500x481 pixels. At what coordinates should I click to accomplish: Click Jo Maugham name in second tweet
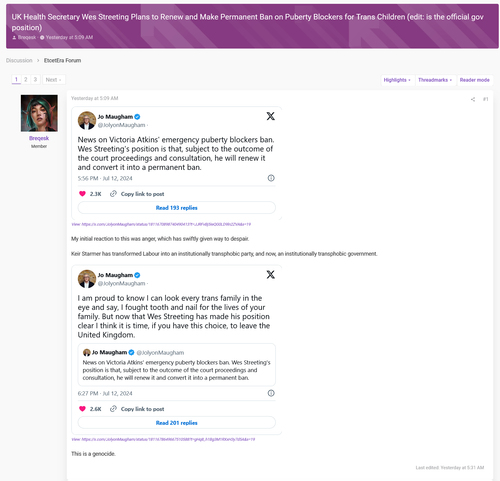tap(115, 275)
